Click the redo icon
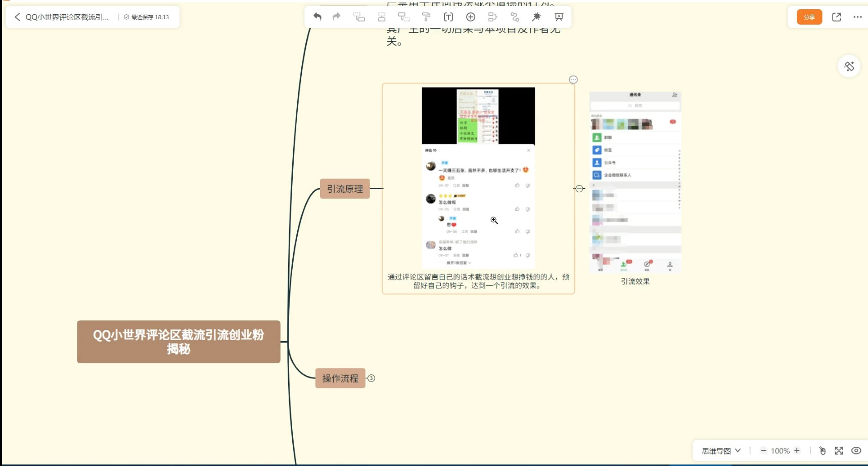868x466 pixels. tap(336, 17)
